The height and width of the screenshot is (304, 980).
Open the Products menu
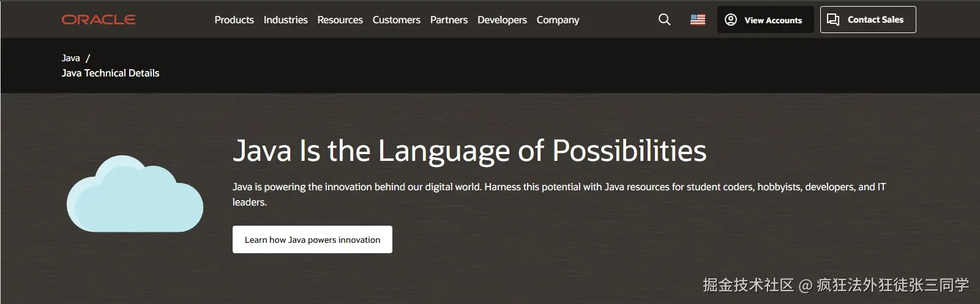pos(234,20)
